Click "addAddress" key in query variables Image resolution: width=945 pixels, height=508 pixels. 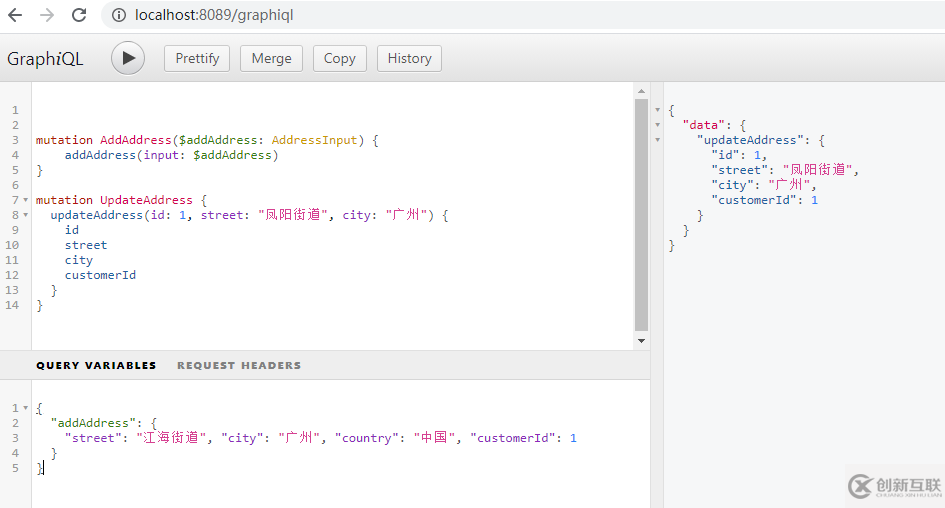(93, 423)
